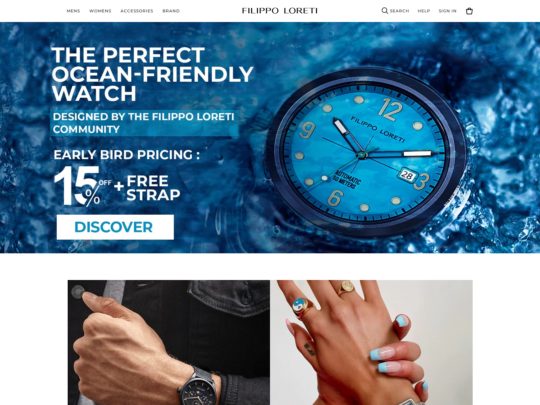Click the small circle icon on men's photo

click(x=78, y=291)
